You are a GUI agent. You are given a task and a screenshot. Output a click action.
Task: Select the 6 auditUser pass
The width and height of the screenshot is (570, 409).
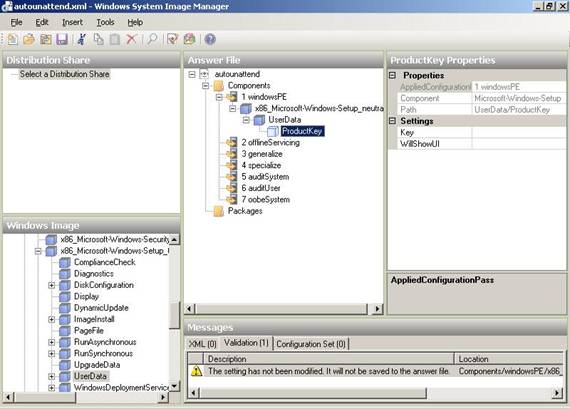[261, 188]
